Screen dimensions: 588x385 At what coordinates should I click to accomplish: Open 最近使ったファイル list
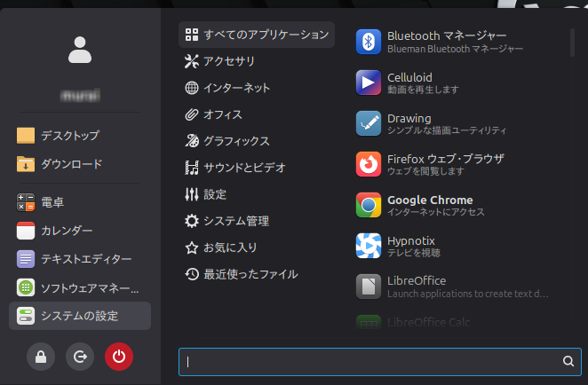(x=250, y=274)
